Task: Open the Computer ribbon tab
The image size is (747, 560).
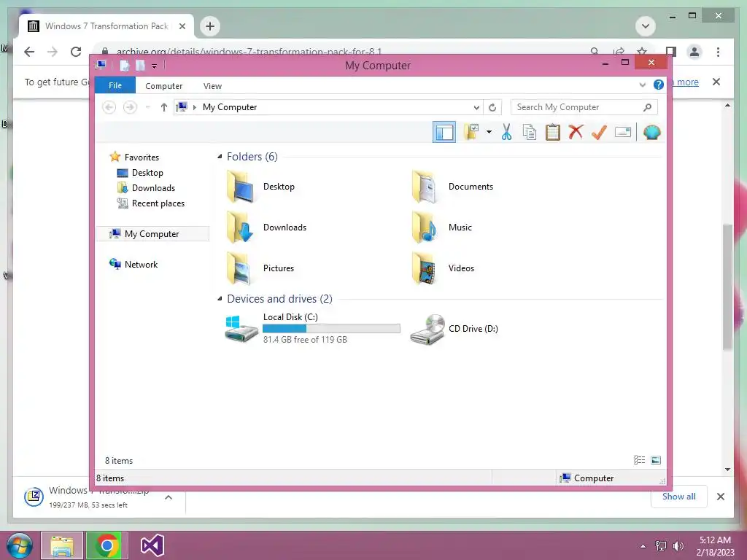Action: 164,86
